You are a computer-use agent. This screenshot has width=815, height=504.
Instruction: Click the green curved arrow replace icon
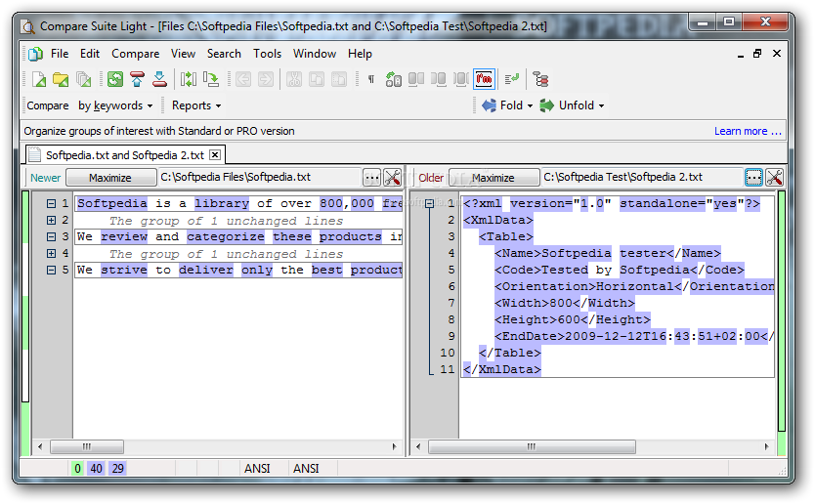[210, 79]
